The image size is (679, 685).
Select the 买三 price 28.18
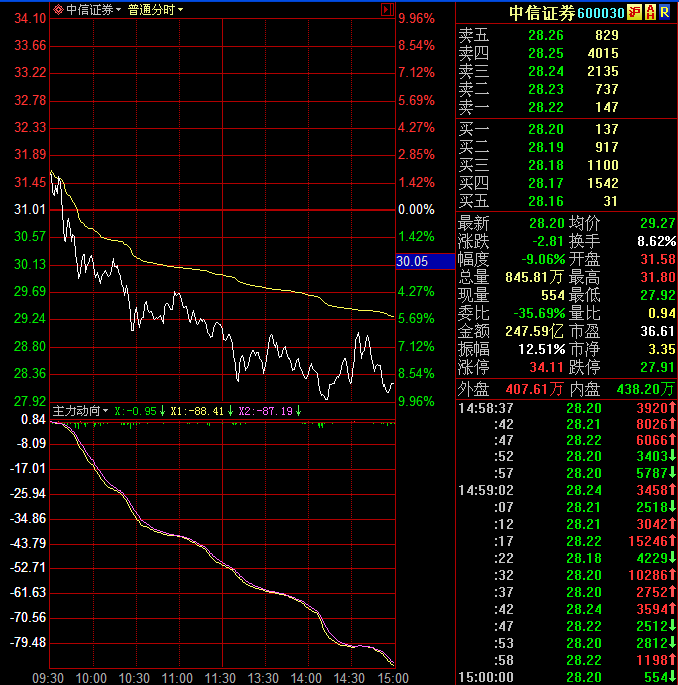546,165
